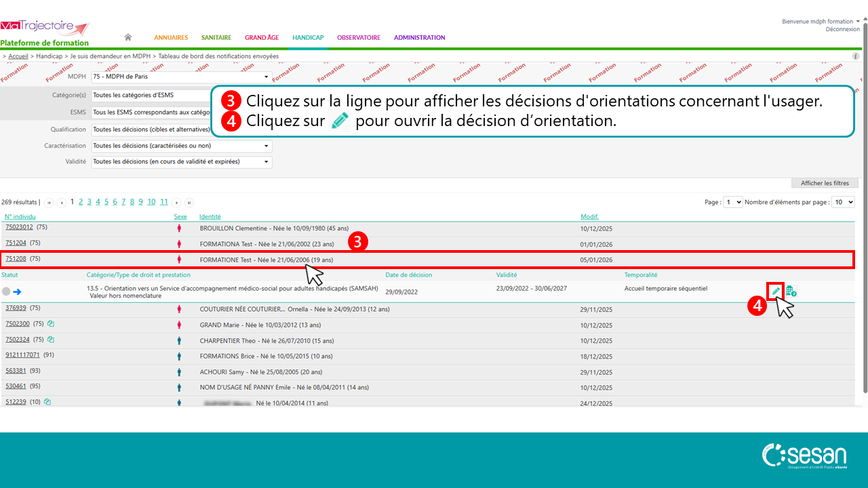Viewport: 868px width, 488px height.
Task: Expand the MDPH dropdown showing 75 - MDPH de Paris
Action: tap(181, 77)
